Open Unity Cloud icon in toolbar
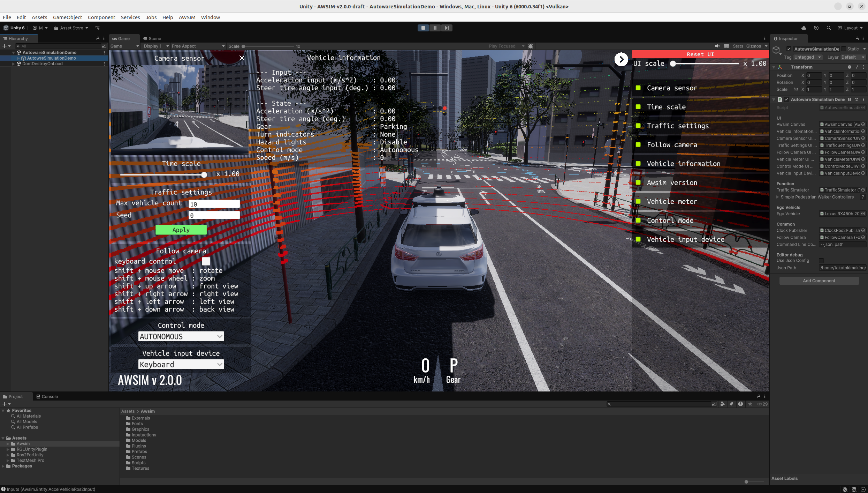The height and width of the screenshot is (493, 868). 804,28
